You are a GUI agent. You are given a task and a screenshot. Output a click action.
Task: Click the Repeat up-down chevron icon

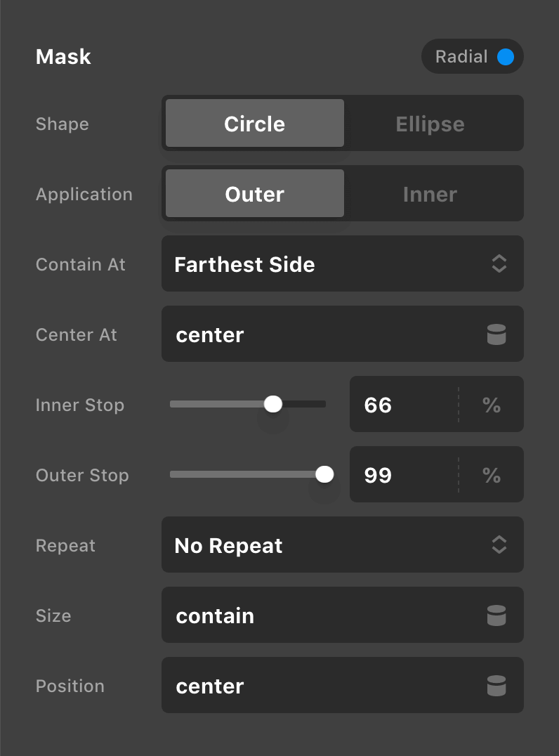[x=499, y=545]
